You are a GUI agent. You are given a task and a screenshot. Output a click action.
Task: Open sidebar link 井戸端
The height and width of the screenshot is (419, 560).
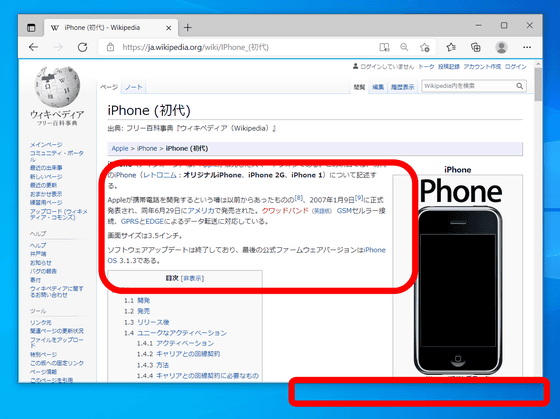tap(38, 254)
